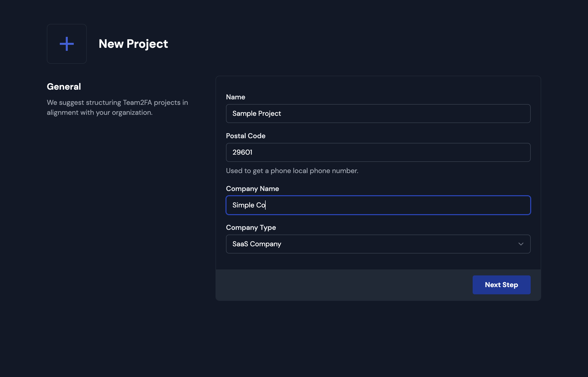
Task: Click the footer bar beside Next Step
Action: click(344, 285)
